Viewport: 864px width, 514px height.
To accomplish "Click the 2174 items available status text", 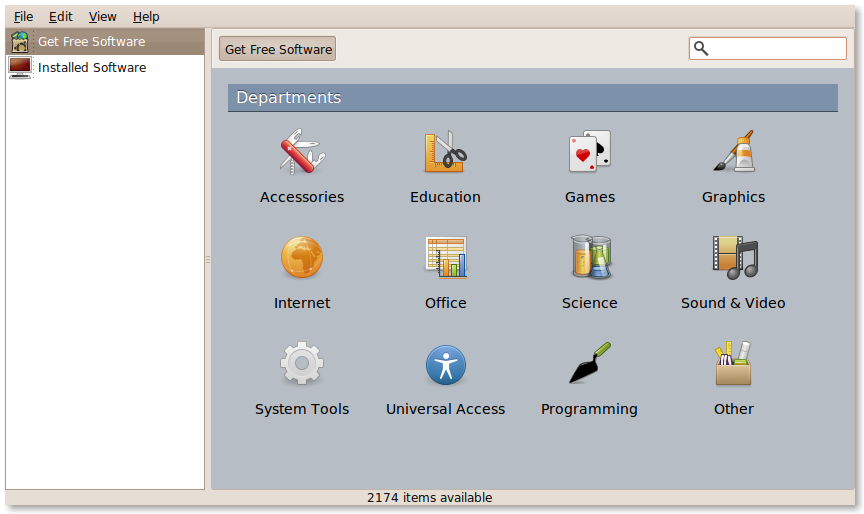I will click(430, 497).
